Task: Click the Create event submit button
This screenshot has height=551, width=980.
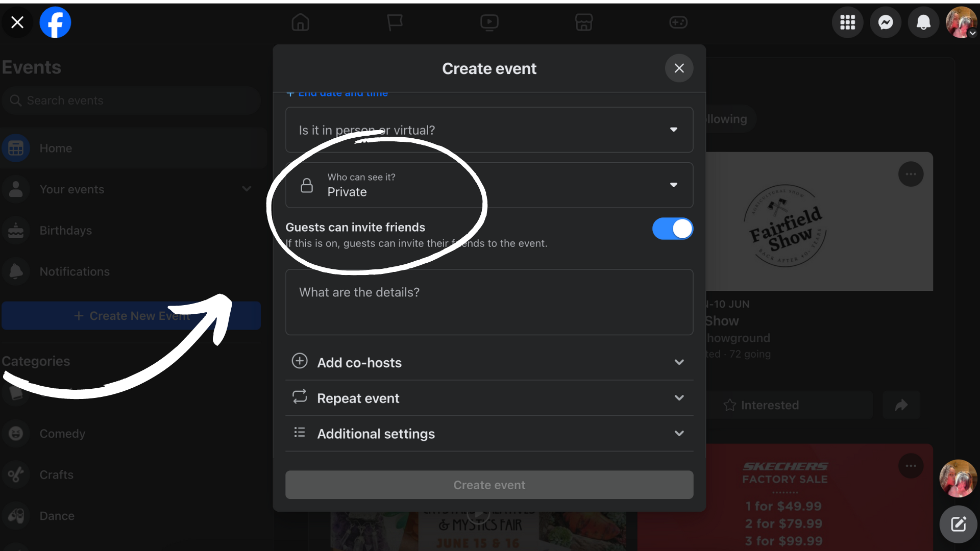Action: [489, 484]
